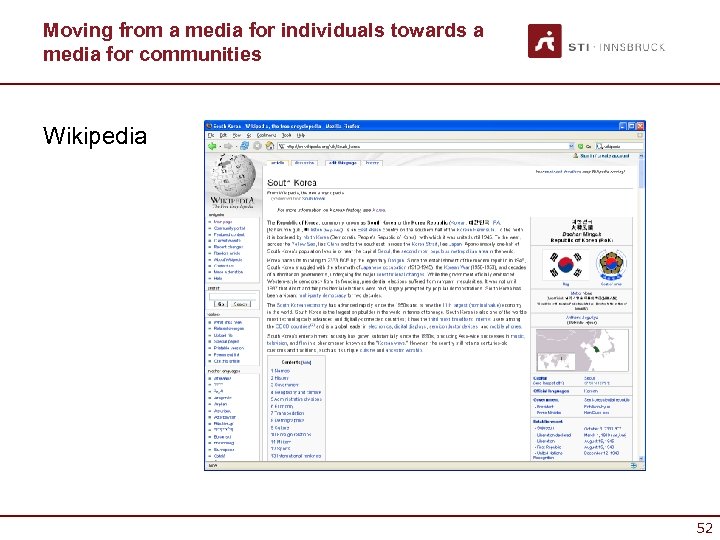
Task: Click the 7 Transportation contents entry
Action: pyautogui.click(x=287, y=413)
